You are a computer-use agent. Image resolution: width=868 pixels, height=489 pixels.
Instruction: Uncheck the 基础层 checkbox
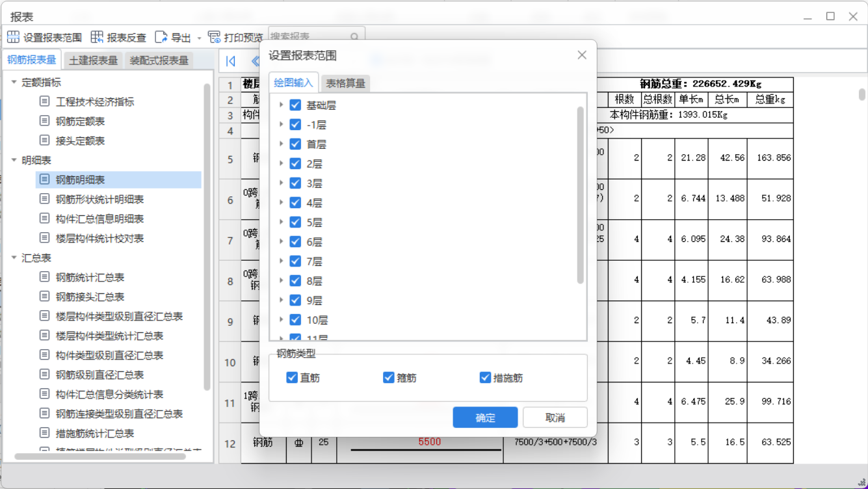point(295,105)
